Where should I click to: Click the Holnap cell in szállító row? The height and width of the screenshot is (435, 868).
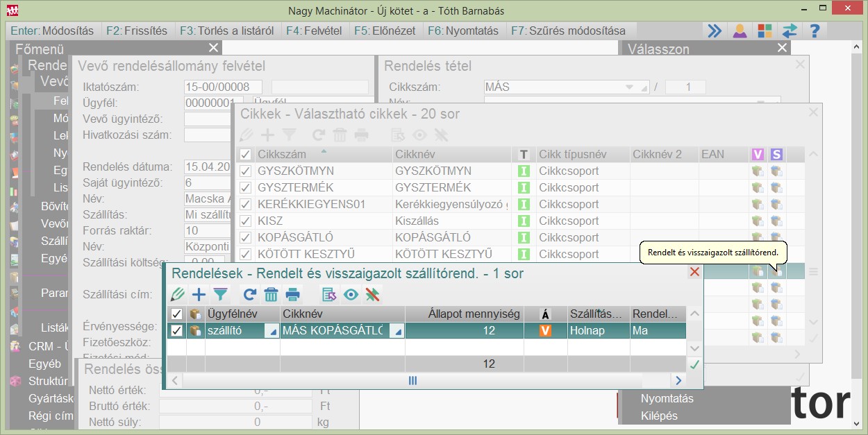click(598, 331)
